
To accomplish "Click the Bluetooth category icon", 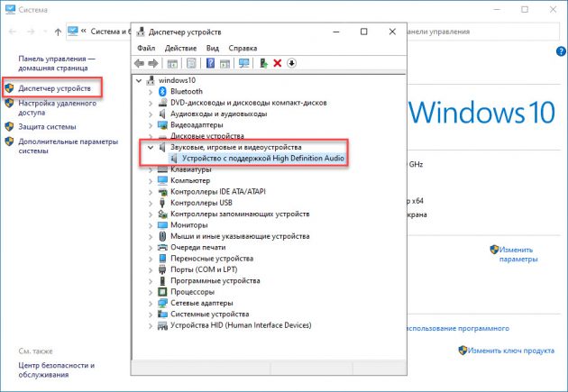I will [162, 92].
